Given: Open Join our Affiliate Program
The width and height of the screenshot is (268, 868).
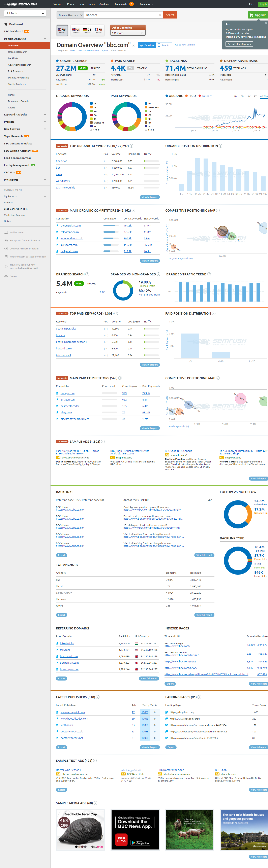Looking at the screenshot, I should coord(24,249).
